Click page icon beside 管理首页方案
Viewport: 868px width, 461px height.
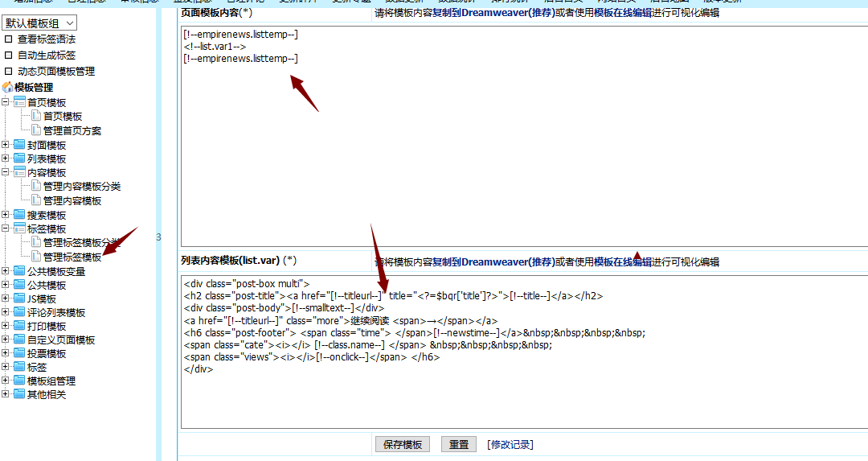pyautogui.click(x=36, y=130)
